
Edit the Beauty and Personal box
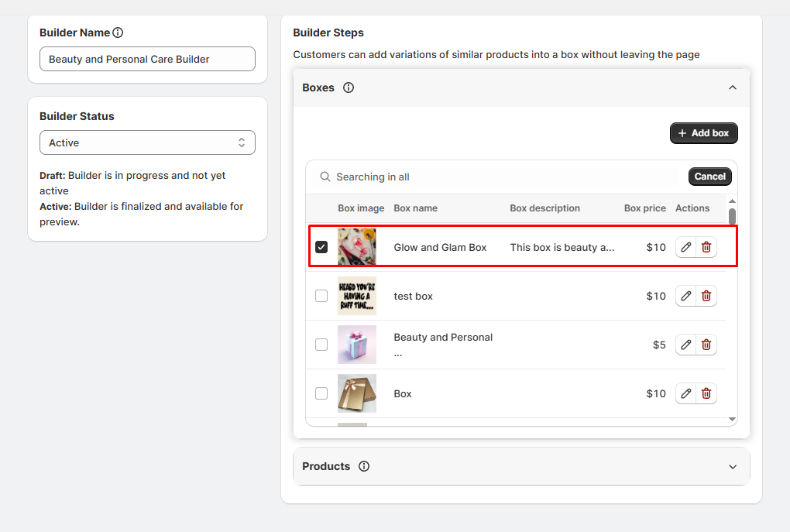(685, 345)
